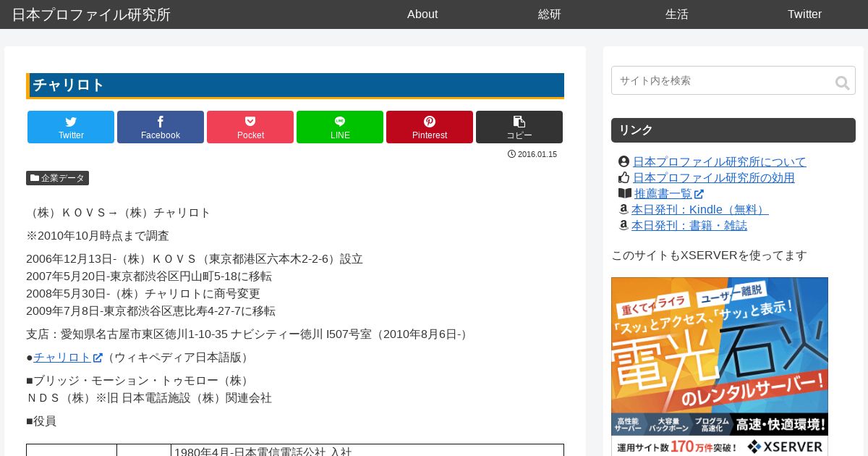Click the line 2006年12月13日-（株）ＫＯＶＳ 設立
Viewport: 868px width, 456px height.
(195, 259)
